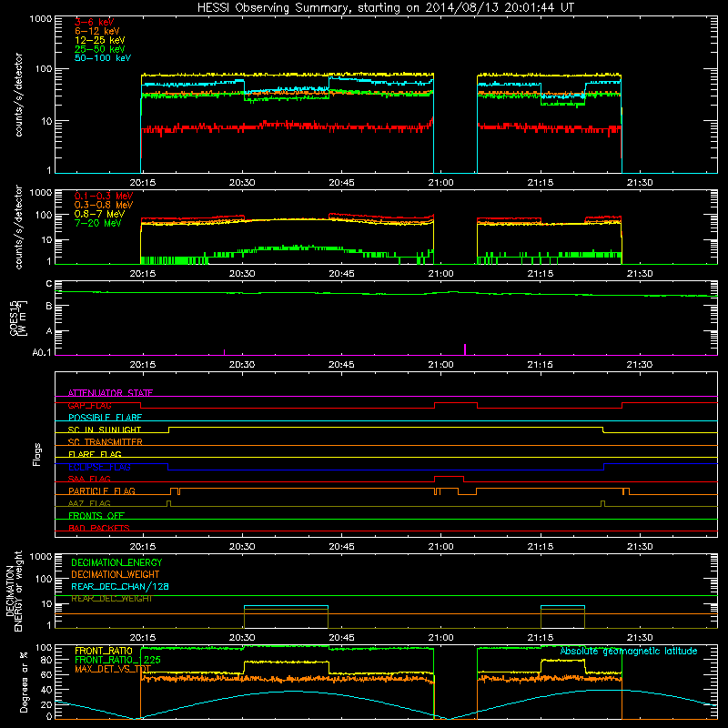
Task: Click the 20:15 tick label under the top plot
Action: pyautogui.click(x=143, y=182)
